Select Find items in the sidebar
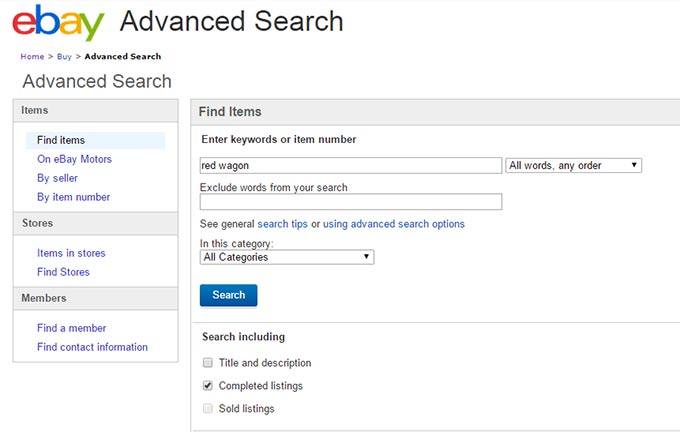Viewport: 680px width, 432px height. pos(95,141)
